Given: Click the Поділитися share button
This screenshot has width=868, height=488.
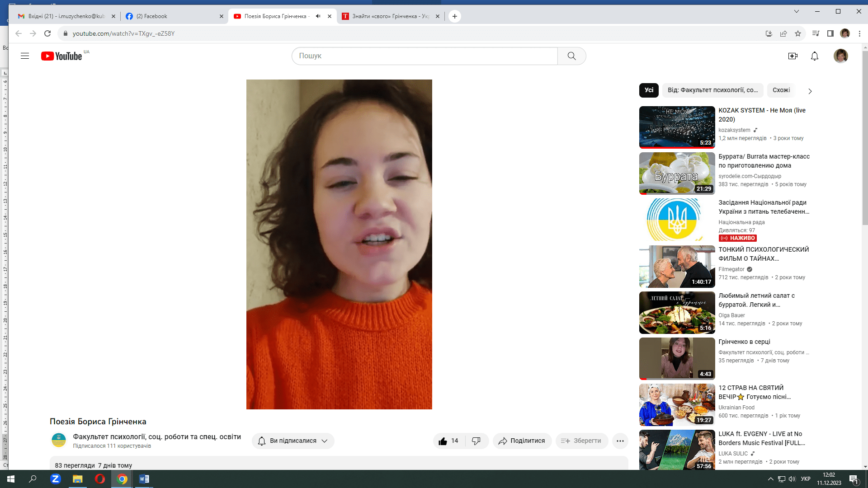Looking at the screenshot, I should pyautogui.click(x=522, y=441).
